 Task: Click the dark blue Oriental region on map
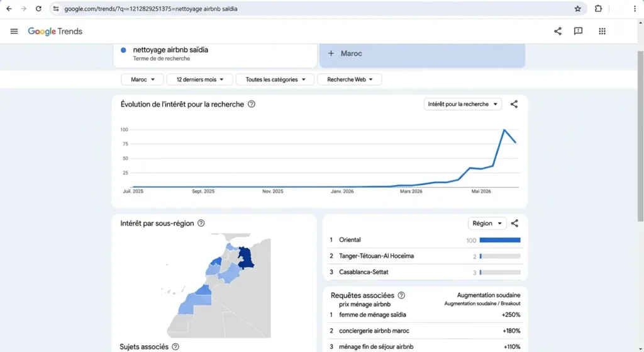tap(245, 258)
